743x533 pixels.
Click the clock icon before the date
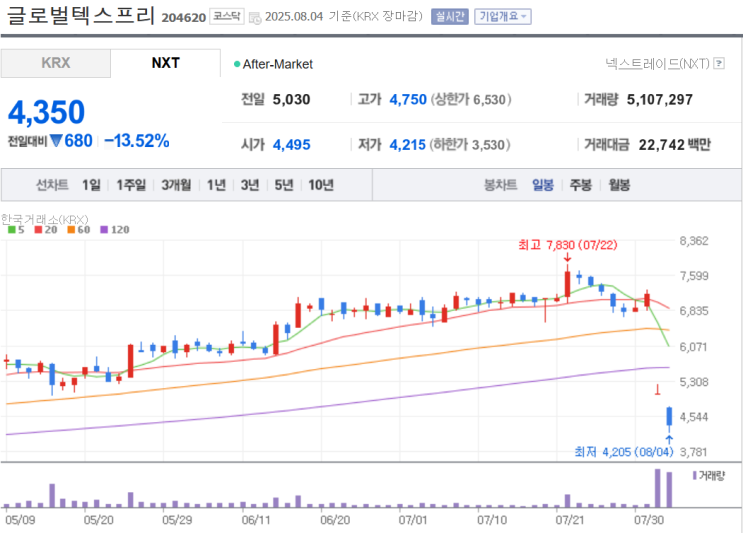255,18
